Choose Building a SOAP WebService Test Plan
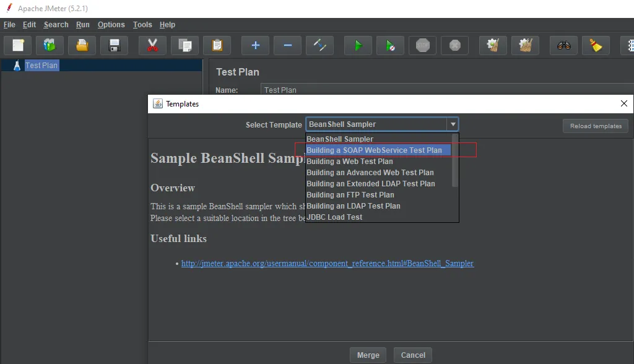This screenshot has width=634, height=364. click(378, 150)
